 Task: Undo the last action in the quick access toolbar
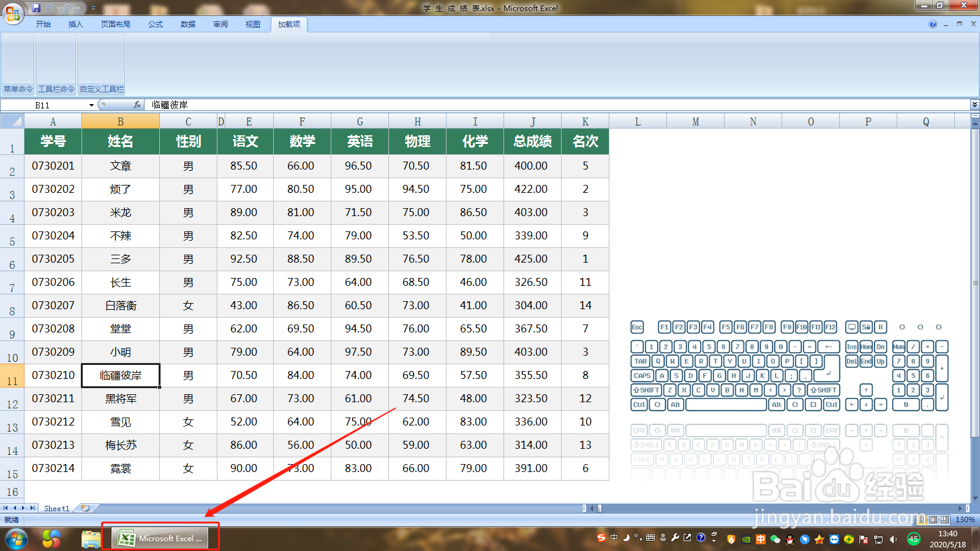coord(50,8)
